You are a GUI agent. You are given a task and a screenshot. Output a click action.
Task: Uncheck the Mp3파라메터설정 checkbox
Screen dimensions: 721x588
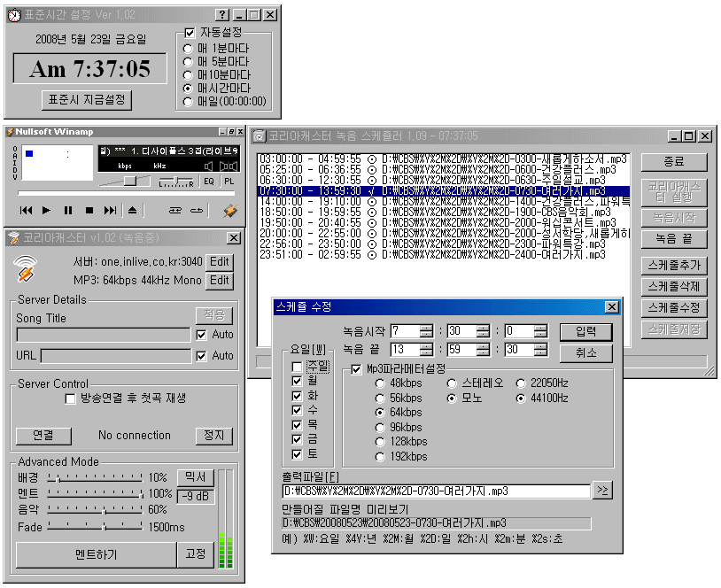[357, 369]
